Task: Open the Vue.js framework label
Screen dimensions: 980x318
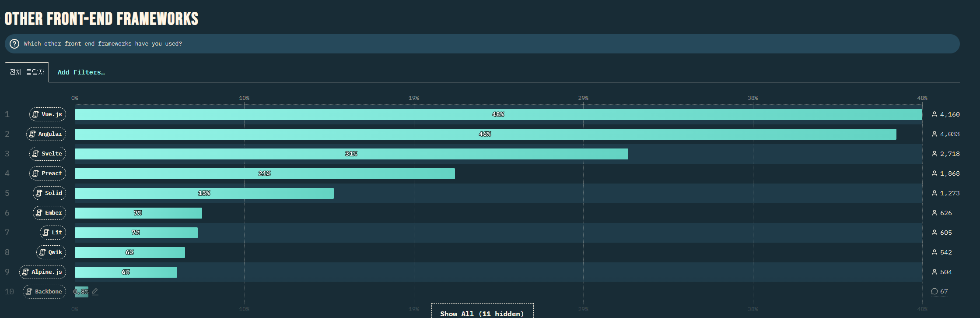Action: click(48, 114)
